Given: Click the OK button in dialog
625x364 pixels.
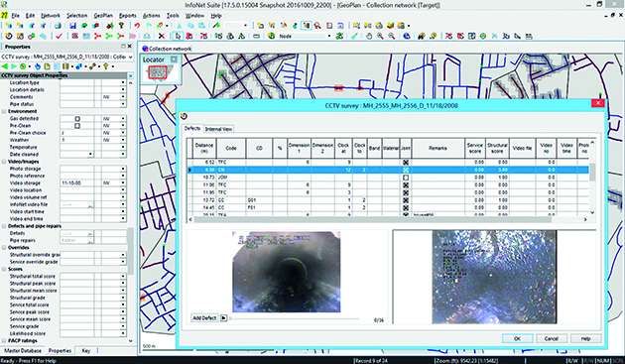Looking at the screenshot, I should tap(517, 338).
